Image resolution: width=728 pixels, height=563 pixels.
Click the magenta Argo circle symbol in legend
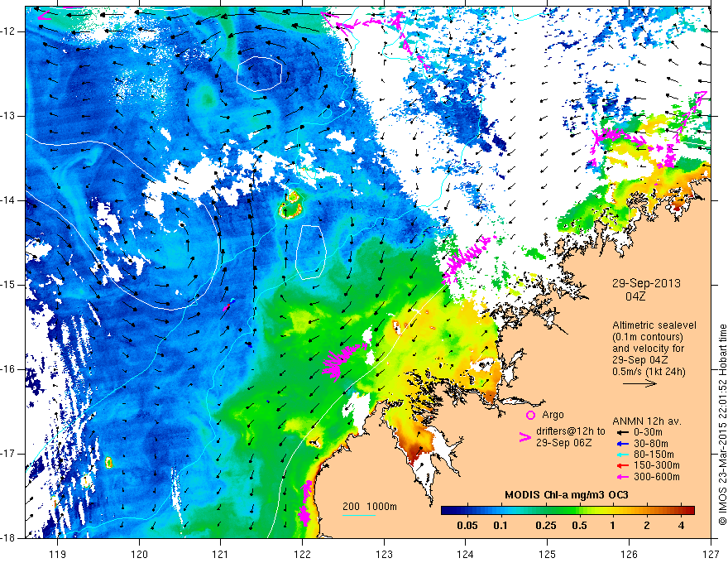click(530, 416)
